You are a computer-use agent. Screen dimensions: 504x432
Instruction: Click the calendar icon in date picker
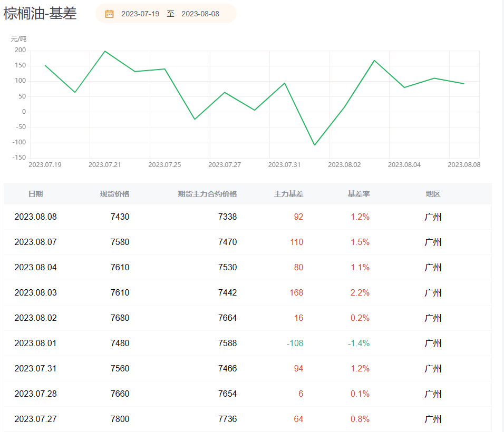[109, 14]
